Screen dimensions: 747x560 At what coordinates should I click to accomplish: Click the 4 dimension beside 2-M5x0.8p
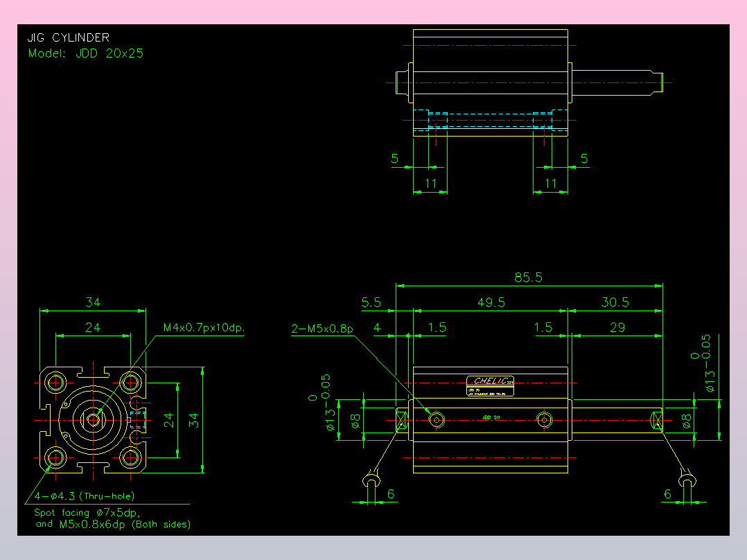(x=377, y=328)
